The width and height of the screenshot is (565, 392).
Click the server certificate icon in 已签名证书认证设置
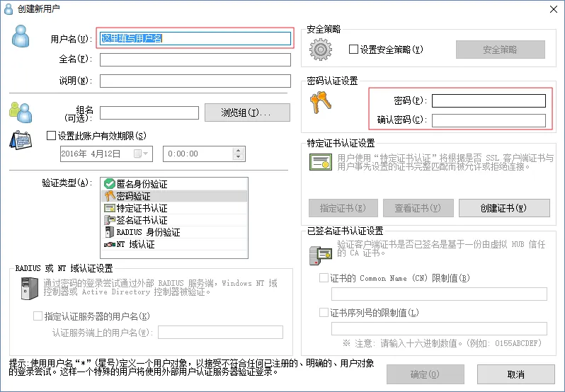point(320,255)
